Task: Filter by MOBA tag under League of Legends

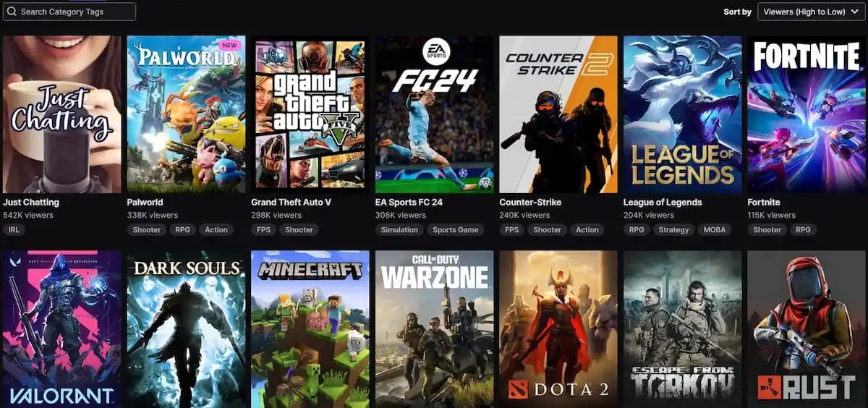Action: click(x=714, y=230)
